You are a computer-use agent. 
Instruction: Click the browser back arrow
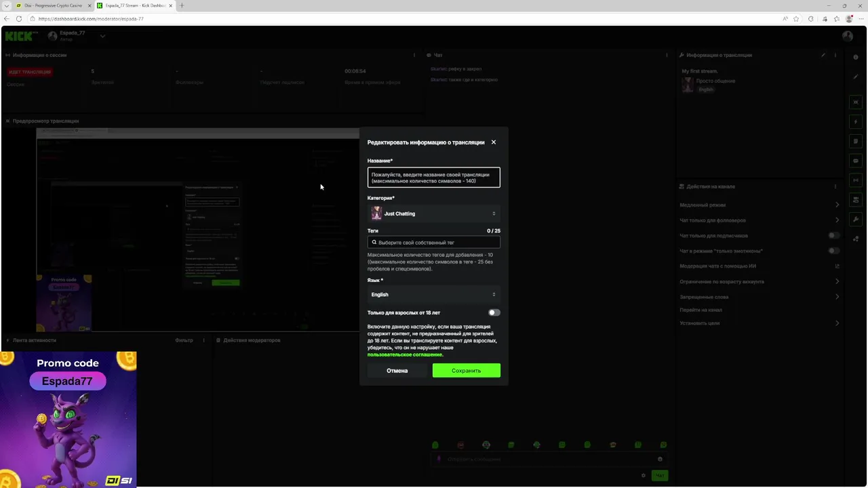tap(7, 19)
